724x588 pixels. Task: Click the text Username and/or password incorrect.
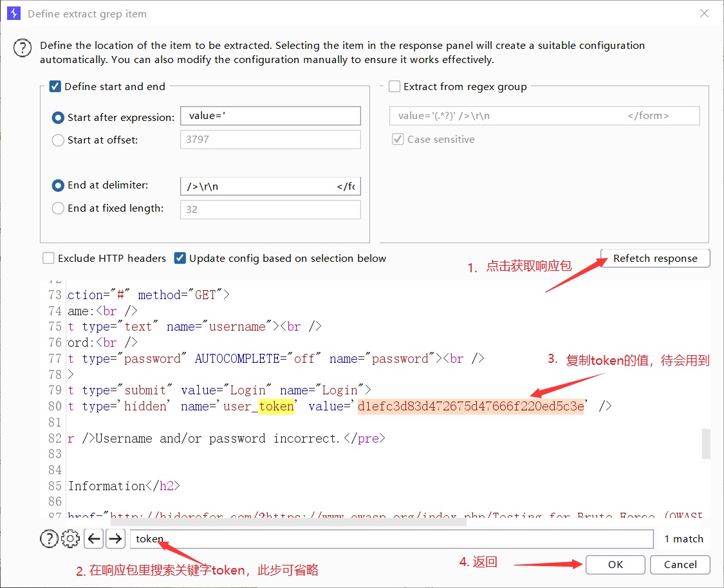click(x=218, y=439)
